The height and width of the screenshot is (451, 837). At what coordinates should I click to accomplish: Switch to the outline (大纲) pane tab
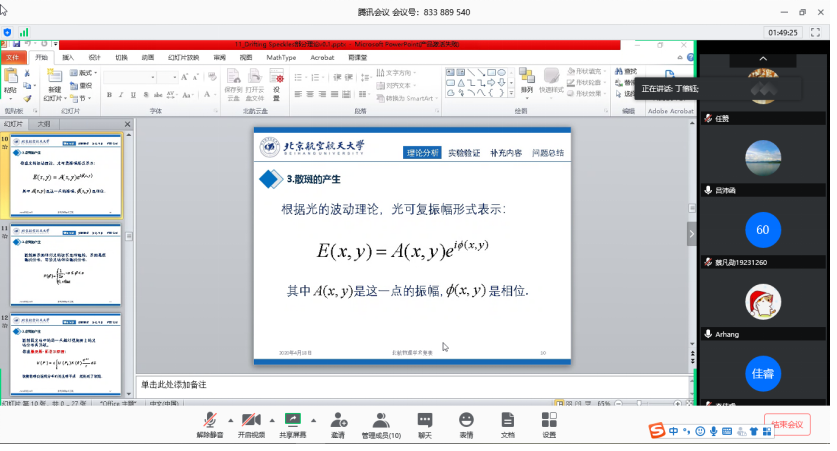click(43, 124)
